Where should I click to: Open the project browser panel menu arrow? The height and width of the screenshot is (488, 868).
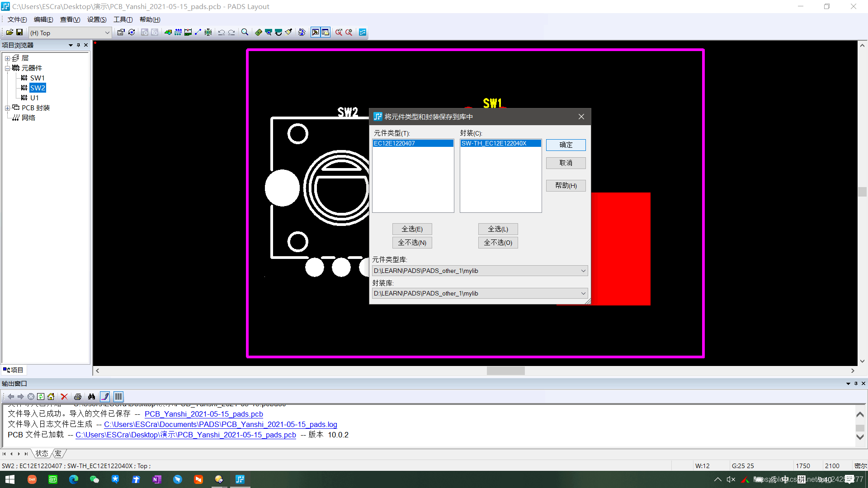(x=71, y=45)
